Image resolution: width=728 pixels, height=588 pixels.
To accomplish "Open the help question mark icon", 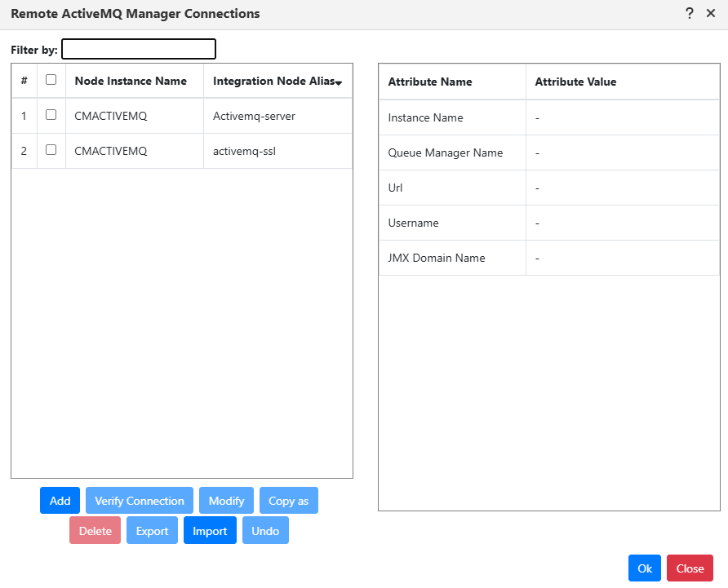I will click(x=690, y=14).
